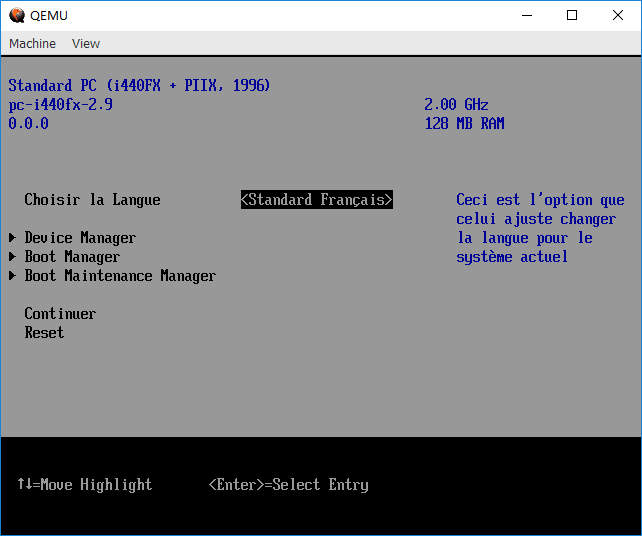
Task: Expand Boot Maintenance Manager arrow
Action: (x=12, y=276)
